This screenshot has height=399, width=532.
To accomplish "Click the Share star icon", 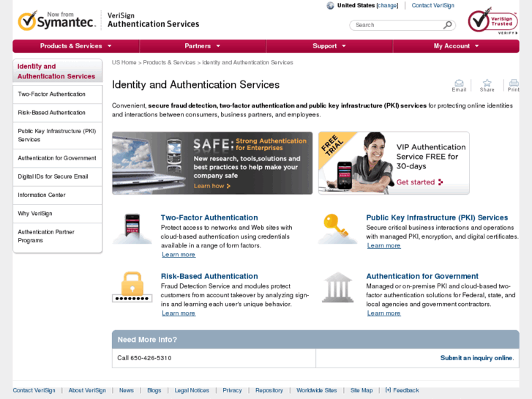I will point(487,83).
